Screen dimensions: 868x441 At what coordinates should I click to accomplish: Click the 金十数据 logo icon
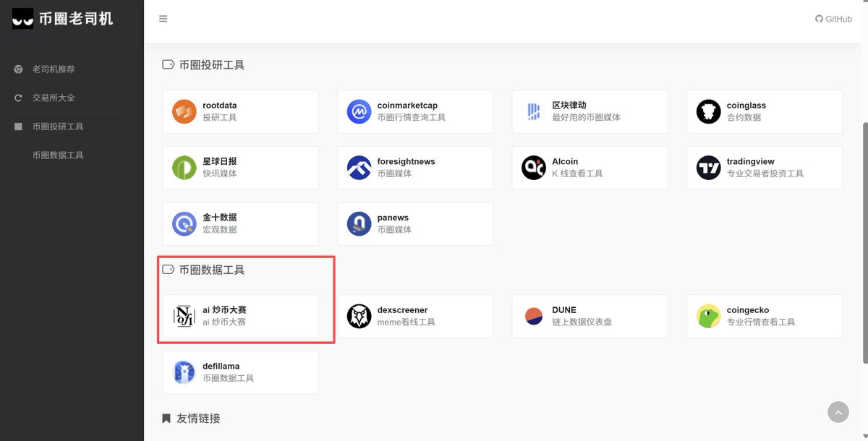click(184, 223)
